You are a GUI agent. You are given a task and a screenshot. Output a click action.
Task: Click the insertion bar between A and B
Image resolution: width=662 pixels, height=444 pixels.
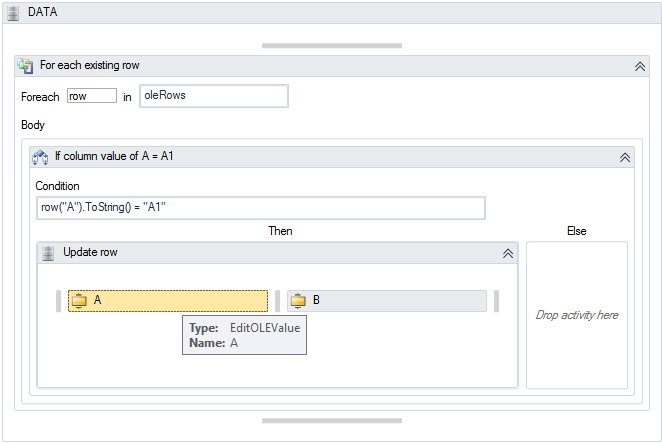pyautogui.click(x=277, y=300)
